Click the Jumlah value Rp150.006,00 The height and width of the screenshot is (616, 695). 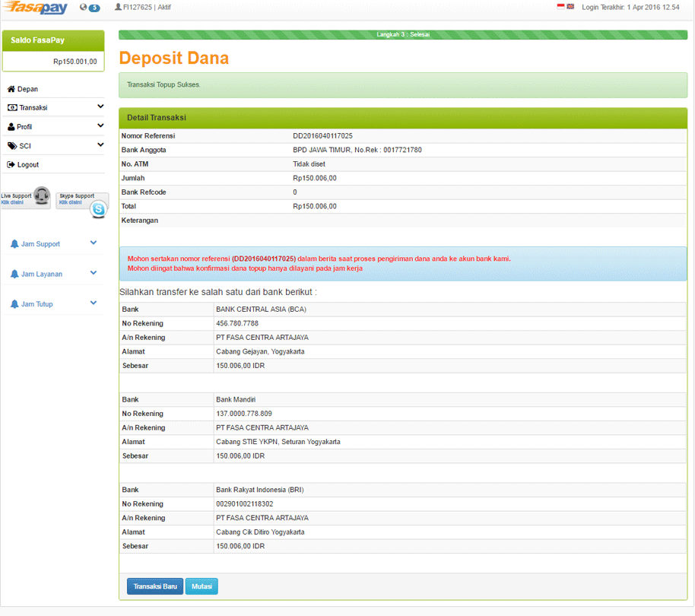[x=315, y=178]
